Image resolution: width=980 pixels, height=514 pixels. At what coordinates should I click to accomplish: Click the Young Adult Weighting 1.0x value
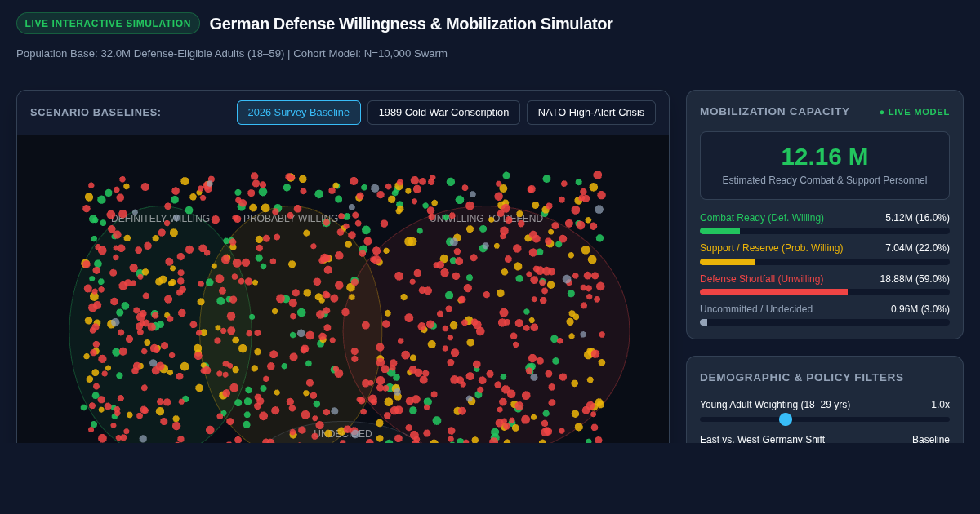940,405
